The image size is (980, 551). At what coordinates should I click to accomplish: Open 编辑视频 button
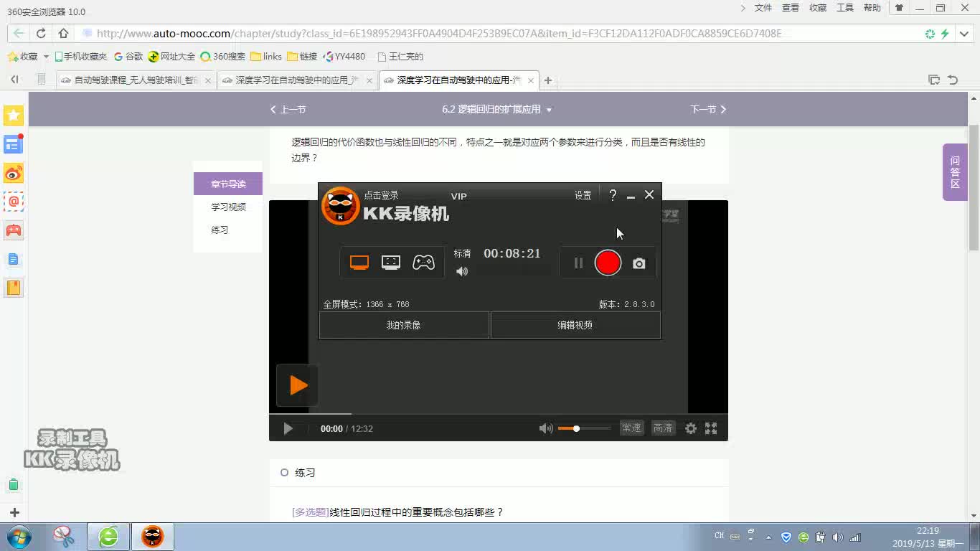click(x=575, y=325)
